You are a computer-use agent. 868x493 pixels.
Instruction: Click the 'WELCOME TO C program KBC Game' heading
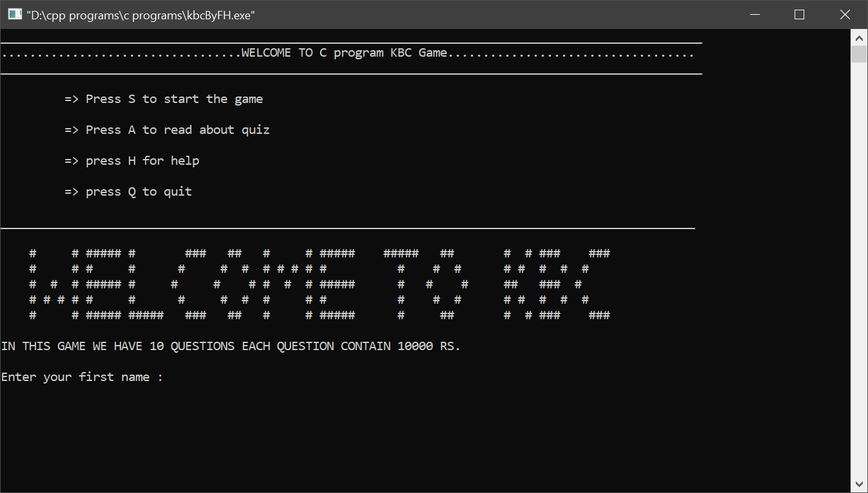pos(344,53)
